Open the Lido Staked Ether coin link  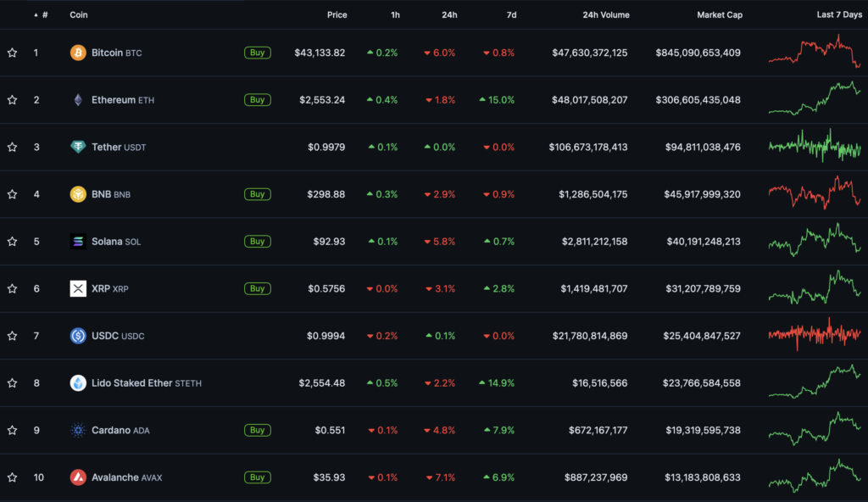click(x=131, y=383)
